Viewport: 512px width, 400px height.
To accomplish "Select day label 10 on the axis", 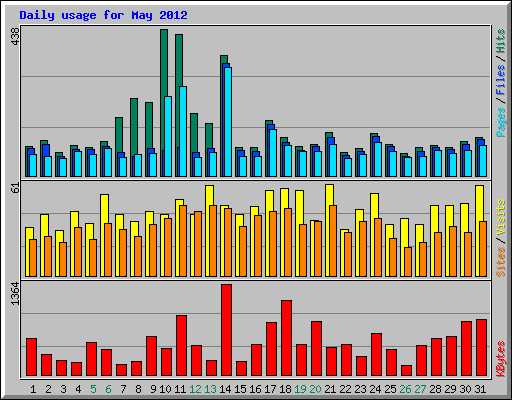I will tap(165, 389).
